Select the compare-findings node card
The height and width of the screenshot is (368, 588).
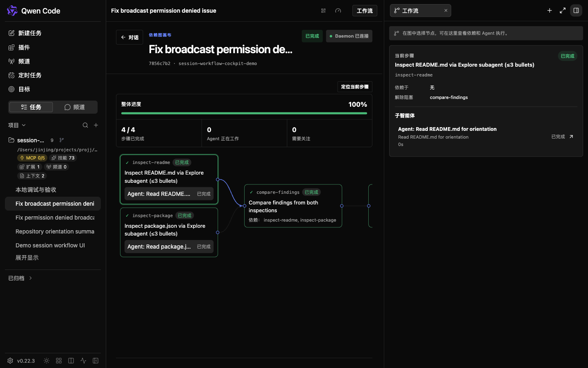click(x=293, y=206)
